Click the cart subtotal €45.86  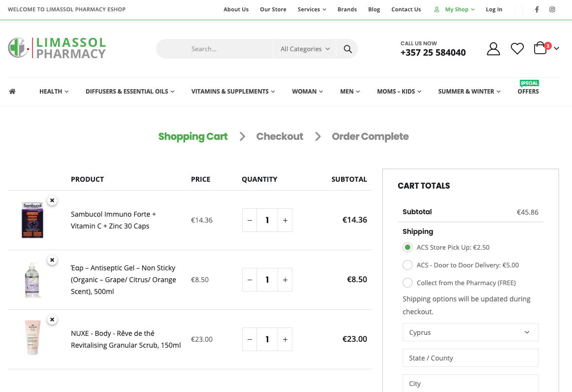tap(528, 212)
